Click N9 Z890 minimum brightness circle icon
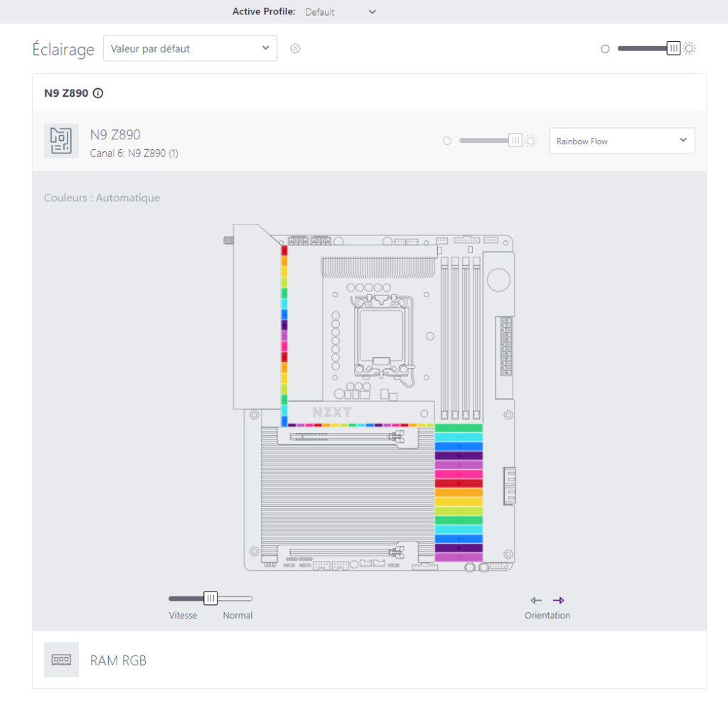Image resolution: width=728 pixels, height=728 pixels. (x=447, y=141)
